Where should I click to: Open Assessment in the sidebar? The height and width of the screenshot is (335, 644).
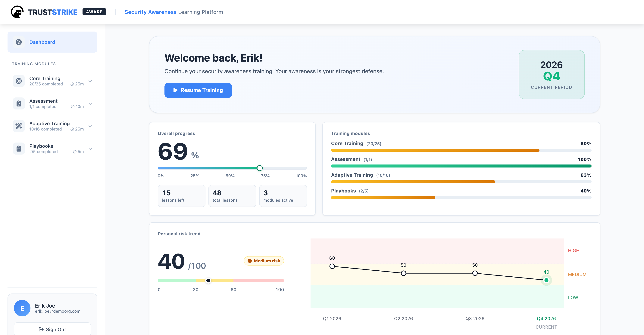coord(52,103)
